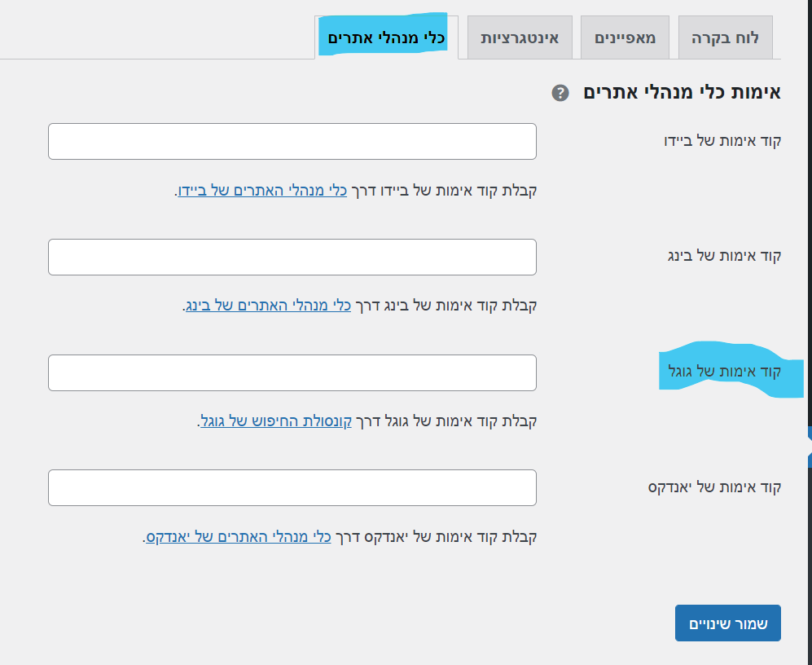Open link כלי מנהלי האתרים של בינג

(x=268, y=306)
